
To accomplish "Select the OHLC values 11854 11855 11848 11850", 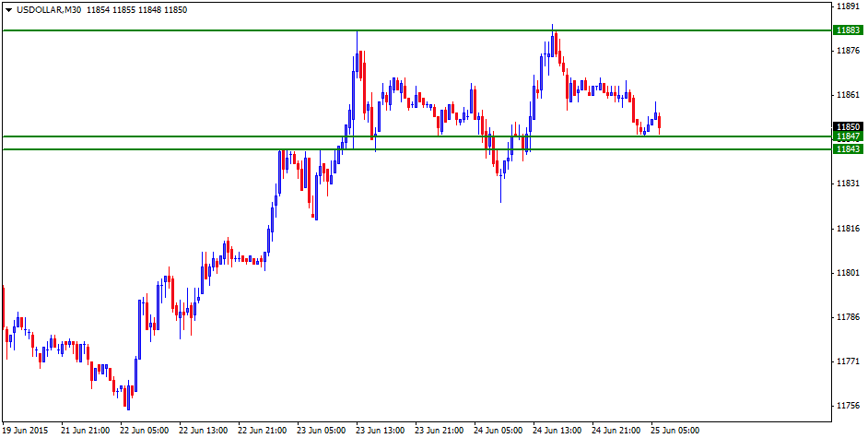I will point(136,10).
